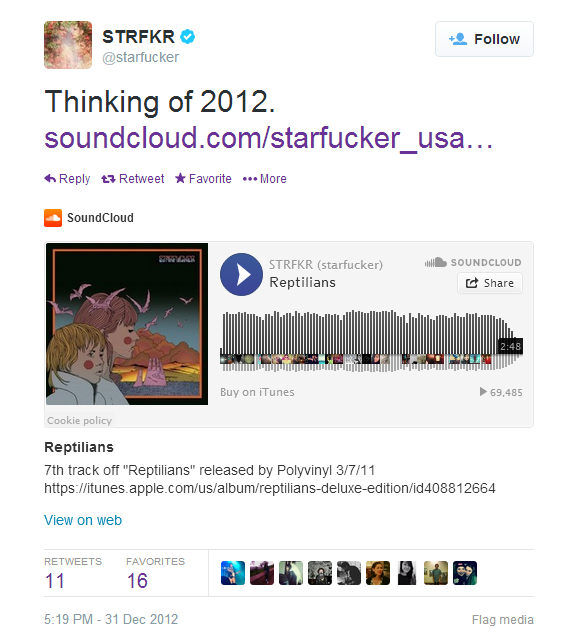This screenshot has width=579, height=636.
Task: View the 11 retweets count
Action: pos(55,580)
